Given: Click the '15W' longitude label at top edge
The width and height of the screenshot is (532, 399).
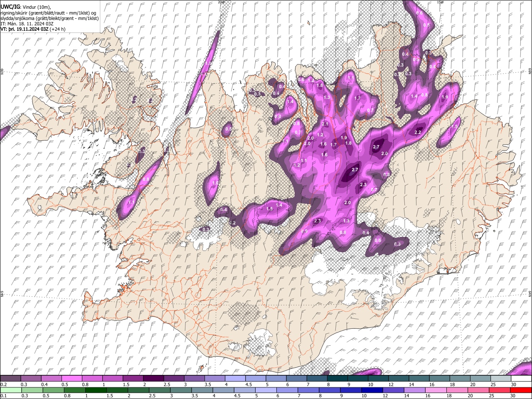Looking at the screenshot, I should (440, 2).
